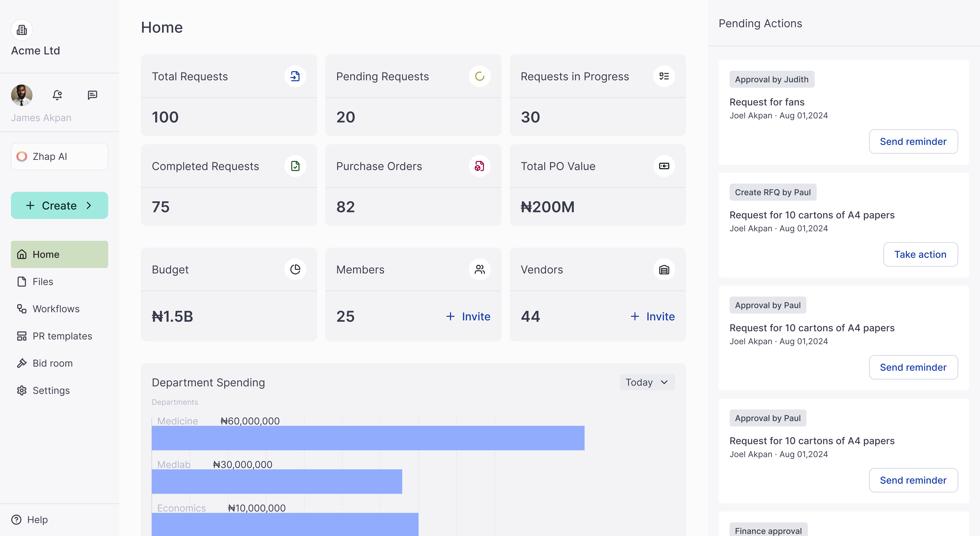Click Pending Requests value 20

[x=345, y=117]
